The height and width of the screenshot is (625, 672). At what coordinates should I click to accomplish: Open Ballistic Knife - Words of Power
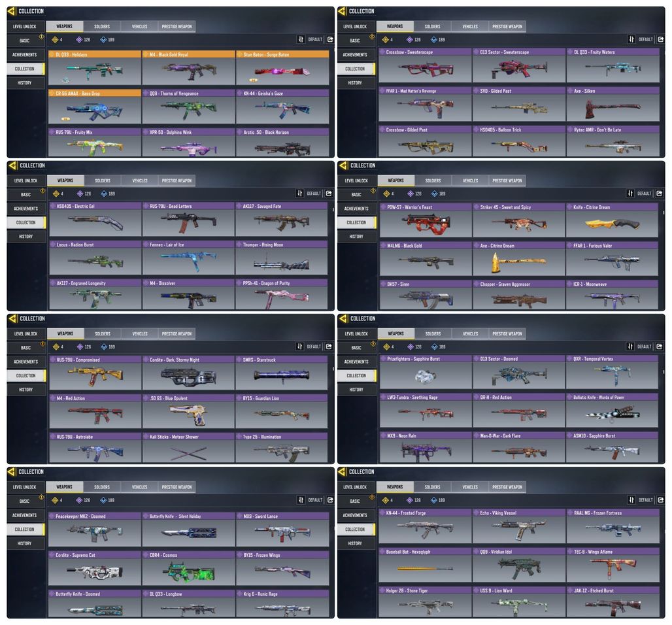[x=612, y=410]
